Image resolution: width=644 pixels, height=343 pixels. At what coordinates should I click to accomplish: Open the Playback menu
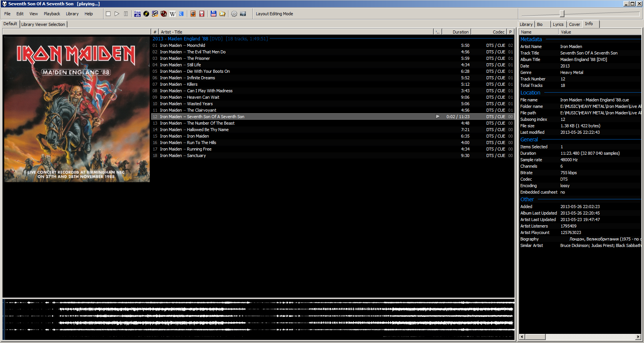[x=52, y=14]
